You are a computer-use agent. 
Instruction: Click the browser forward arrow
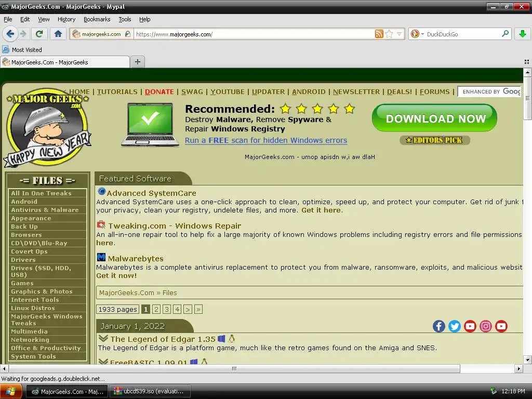23,34
